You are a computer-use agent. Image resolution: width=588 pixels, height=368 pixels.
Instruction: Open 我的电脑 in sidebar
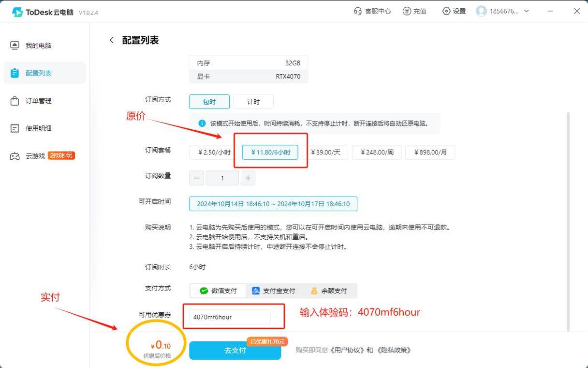click(x=38, y=46)
